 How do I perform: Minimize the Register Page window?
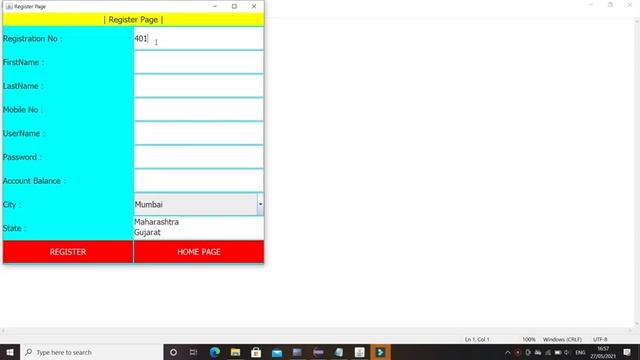[215, 7]
